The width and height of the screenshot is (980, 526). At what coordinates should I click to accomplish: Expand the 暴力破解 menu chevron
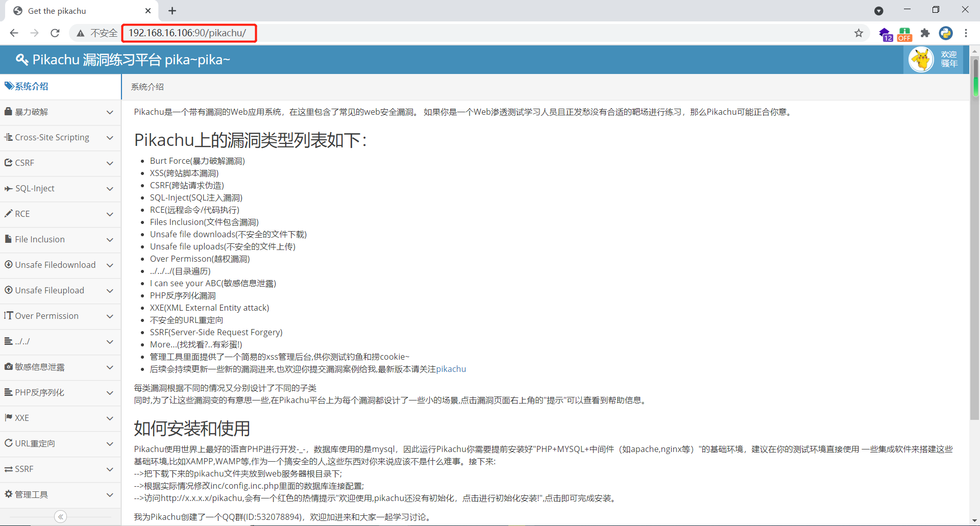110,112
